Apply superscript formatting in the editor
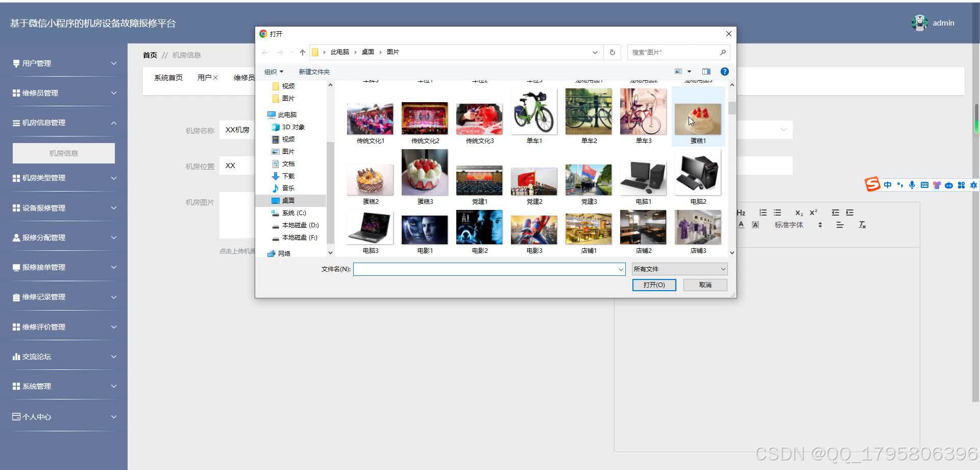Viewport: 980px width, 470px height. (814, 213)
